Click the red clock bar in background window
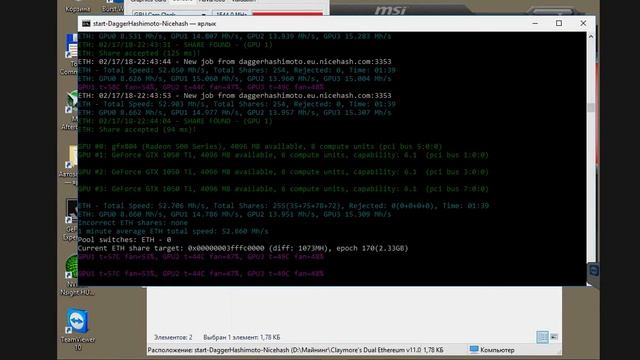 (x=287, y=14)
